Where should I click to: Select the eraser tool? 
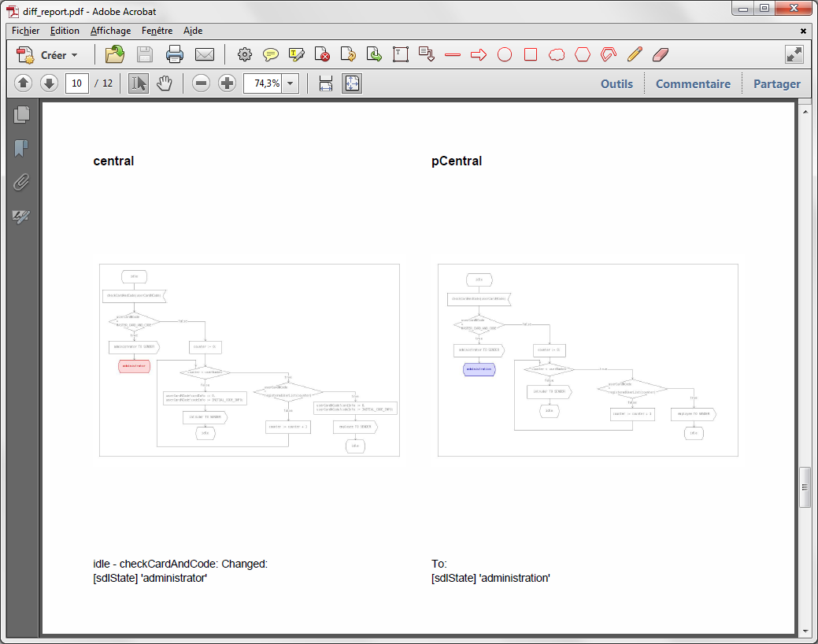(x=660, y=55)
